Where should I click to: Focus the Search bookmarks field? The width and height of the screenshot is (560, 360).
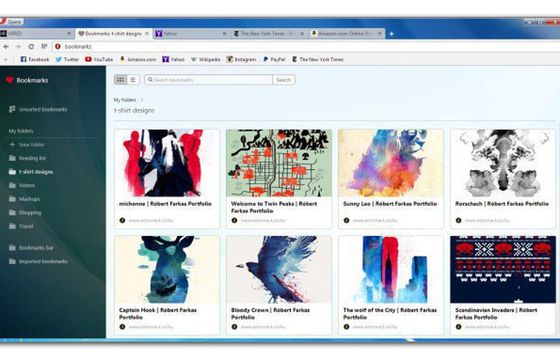point(209,80)
